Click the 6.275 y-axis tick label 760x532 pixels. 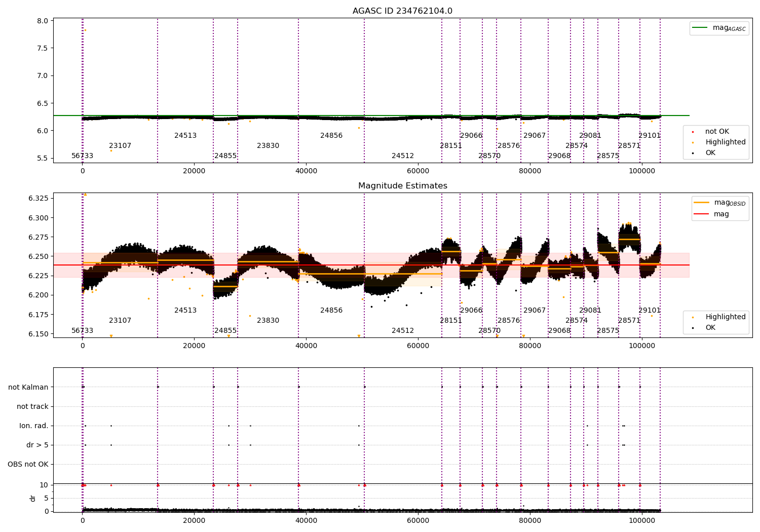(x=39, y=238)
